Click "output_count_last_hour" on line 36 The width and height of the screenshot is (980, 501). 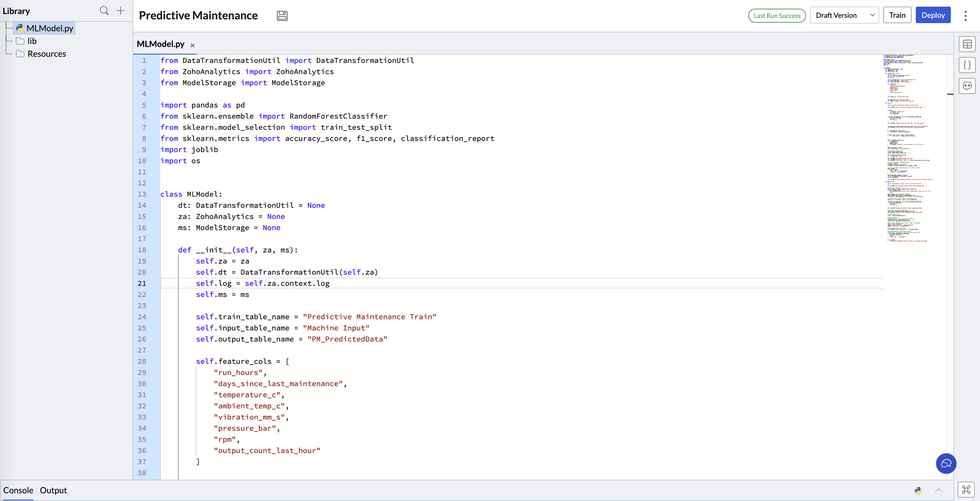pos(267,450)
